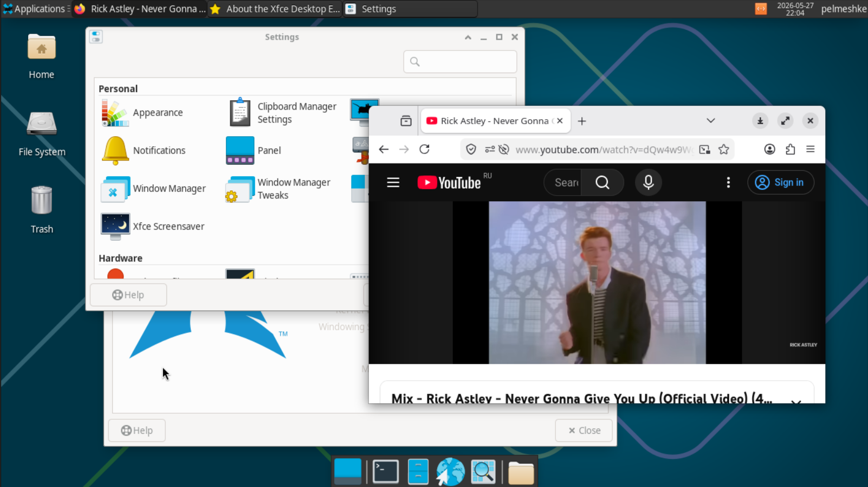The image size is (868, 487).
Task: Click the orange tray icon in top panel
Action: 761,9
